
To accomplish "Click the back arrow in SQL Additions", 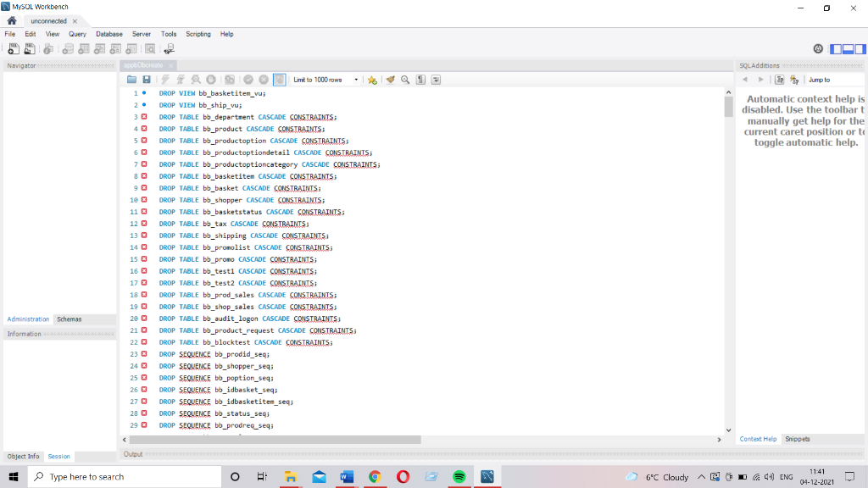I will coord(746,79).
